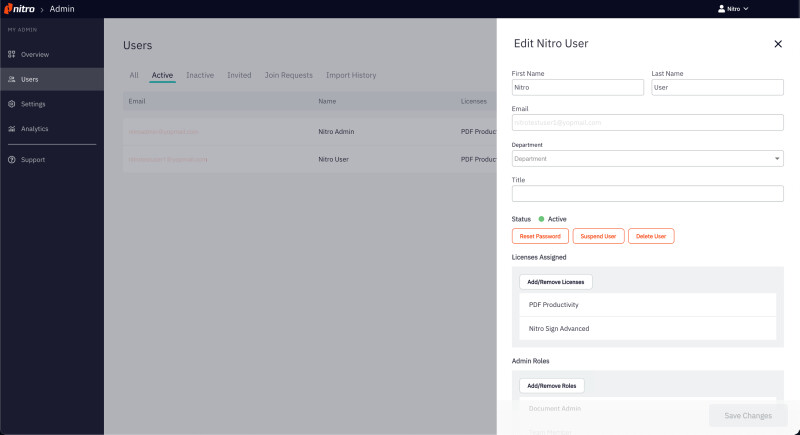Open the Import History tab

point(351,75)
